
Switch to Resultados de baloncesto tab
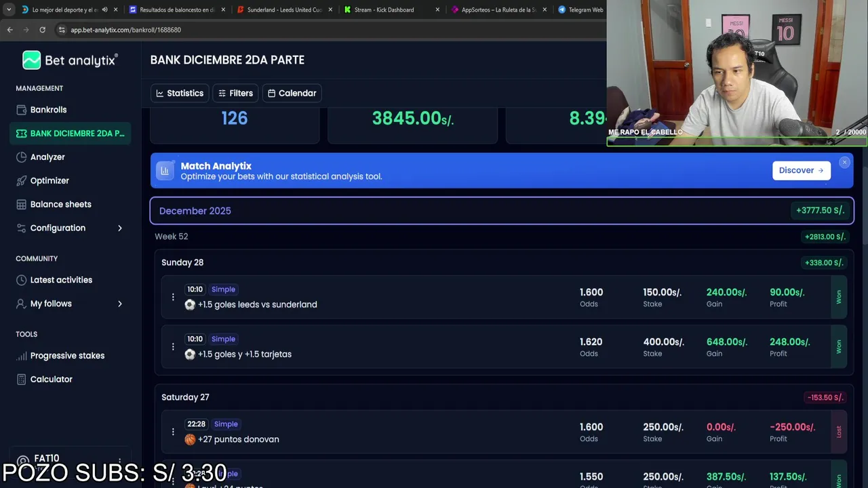pos(177,10)
